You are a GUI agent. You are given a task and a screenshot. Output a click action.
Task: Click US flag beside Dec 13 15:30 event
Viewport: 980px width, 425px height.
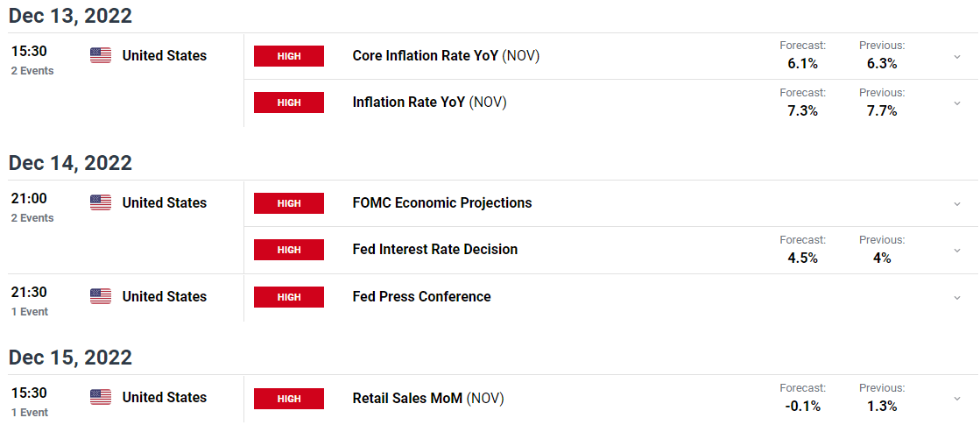tap(101, 55)
